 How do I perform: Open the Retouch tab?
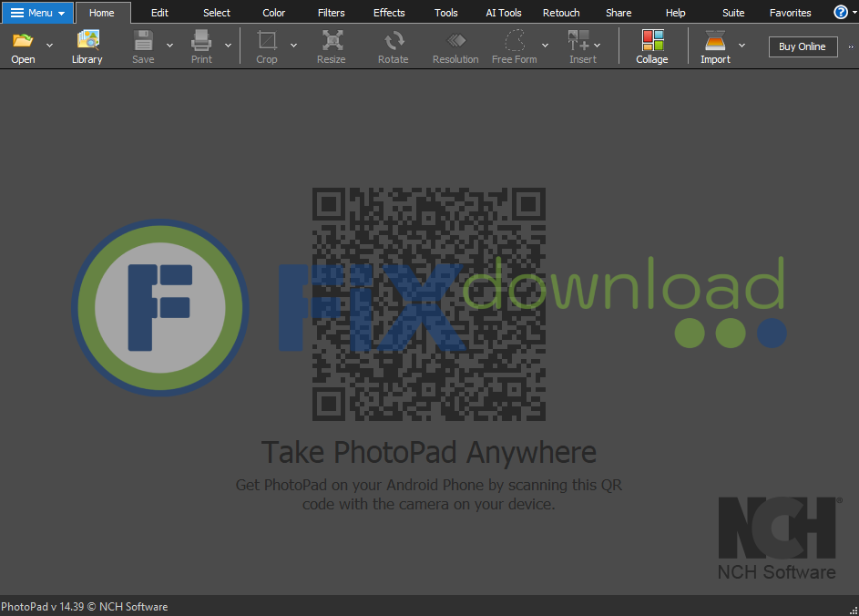561,13
